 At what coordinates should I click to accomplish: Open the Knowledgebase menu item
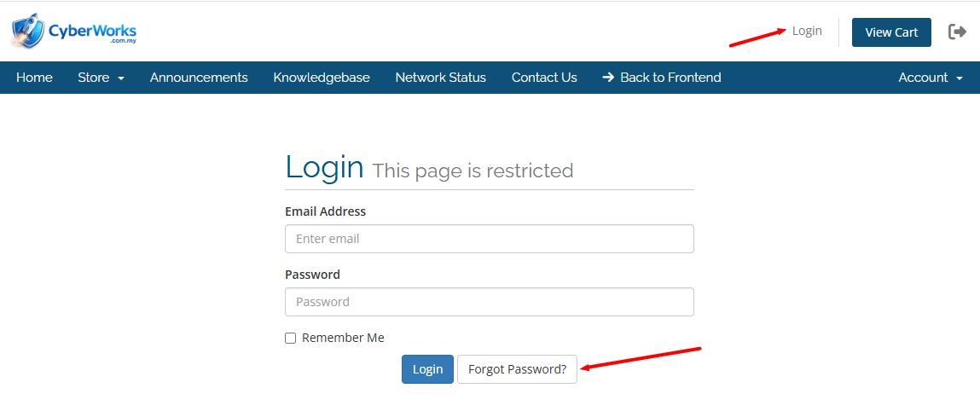[322, 78]
